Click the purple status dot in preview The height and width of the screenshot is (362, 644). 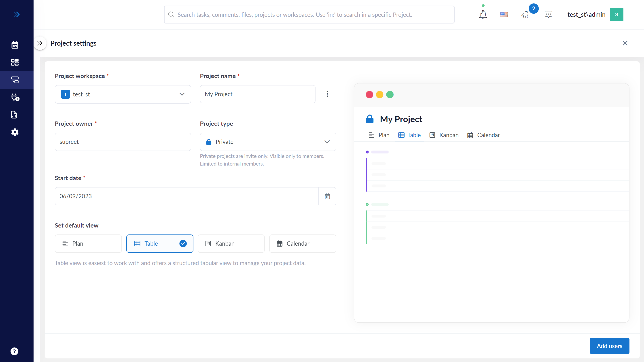367,152
